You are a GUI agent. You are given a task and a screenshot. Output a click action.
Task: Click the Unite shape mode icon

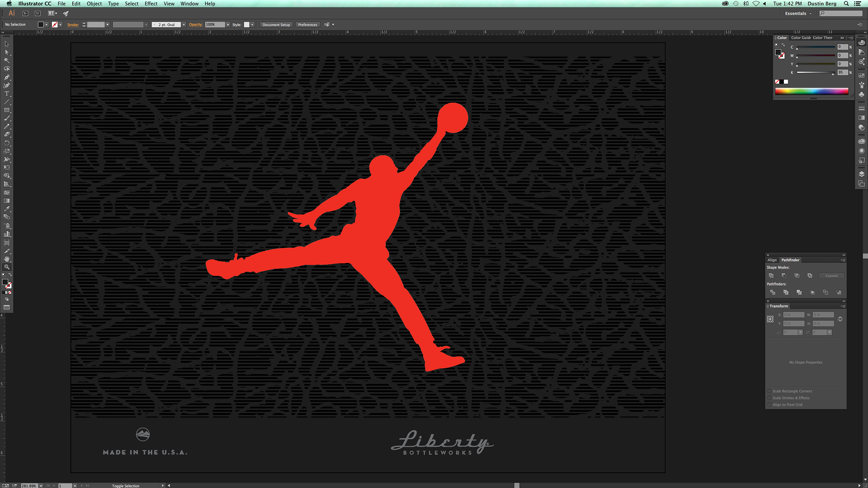[x=771, y=276]
